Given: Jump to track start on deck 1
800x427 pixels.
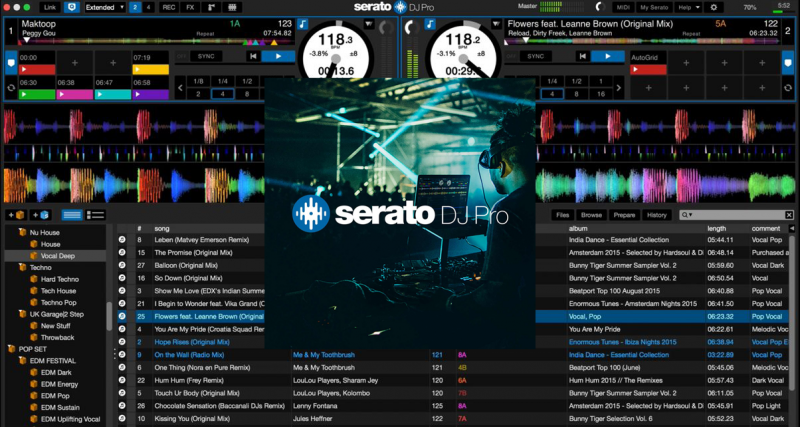Looking at the screenshot, I should tap(253, 56).
